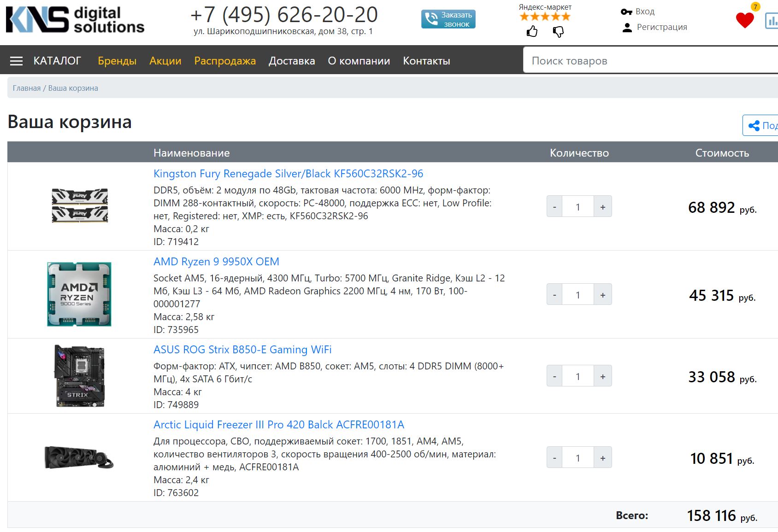778x532 pixels.
Task: Open the comparison chart icon
Action: pyautogui.click(x=772, y=21)
